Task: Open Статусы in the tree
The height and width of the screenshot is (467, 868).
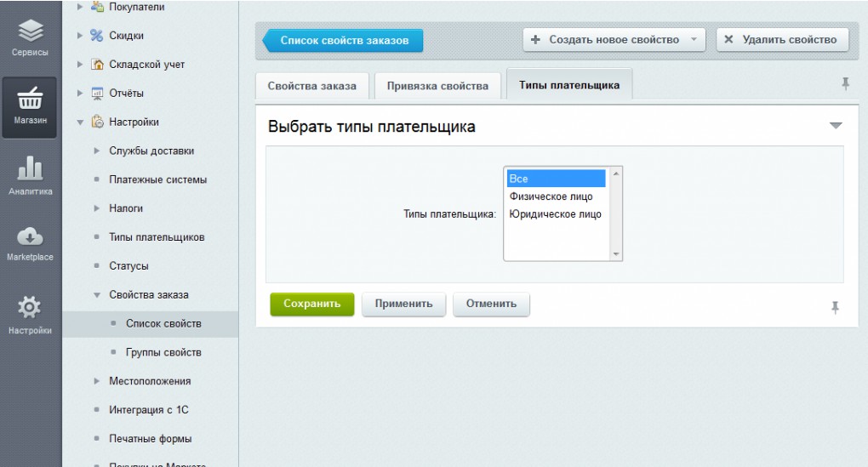Action: point(128,265)
